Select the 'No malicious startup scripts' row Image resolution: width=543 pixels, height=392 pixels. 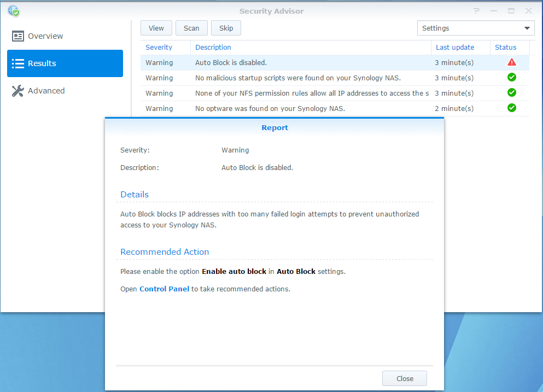335,78
